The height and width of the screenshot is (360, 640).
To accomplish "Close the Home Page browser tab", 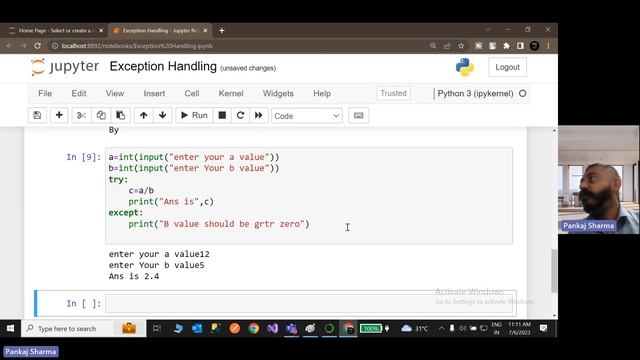I will 101,31.
